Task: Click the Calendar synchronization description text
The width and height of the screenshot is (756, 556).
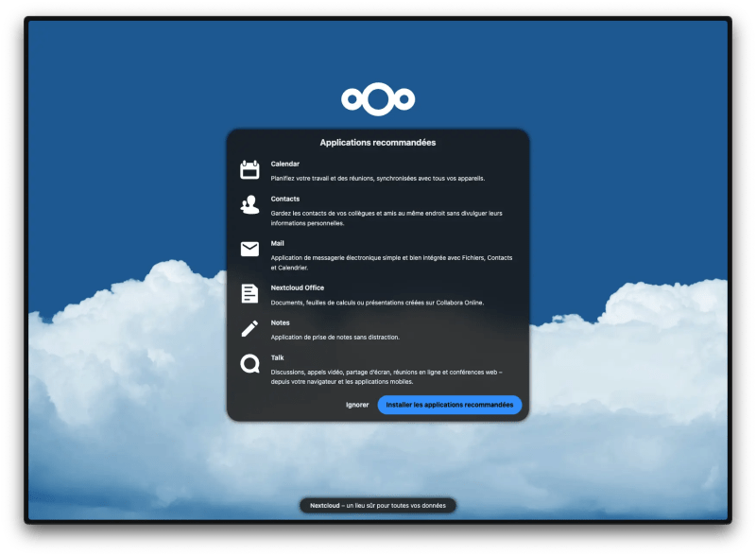Action: click(378, 177)
